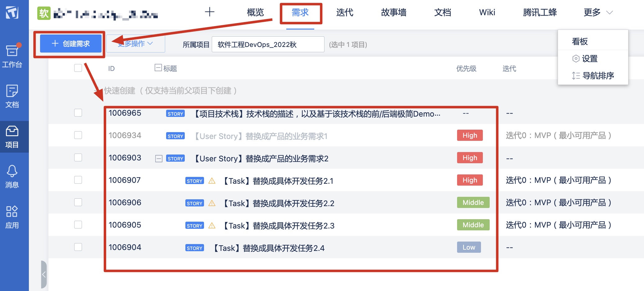This screenshot has width=644, height=291.
Task: Check the box for requirement 1006904
Action: click(78, 247)
